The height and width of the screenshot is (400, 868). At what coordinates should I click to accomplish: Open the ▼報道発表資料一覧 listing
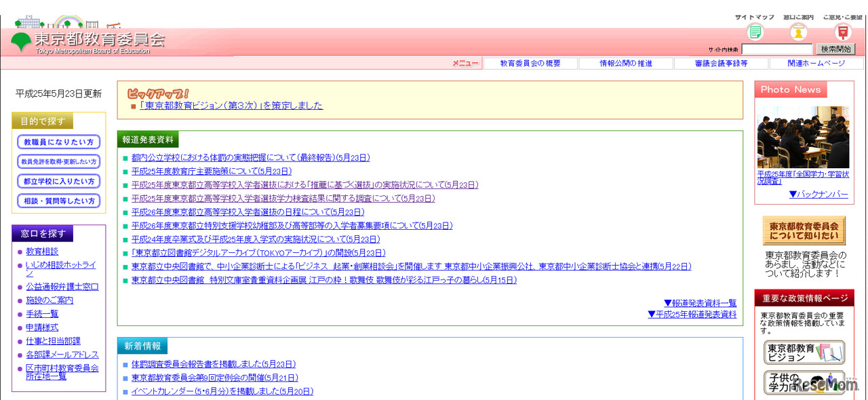pyautogui.click(x=699, y=303)
